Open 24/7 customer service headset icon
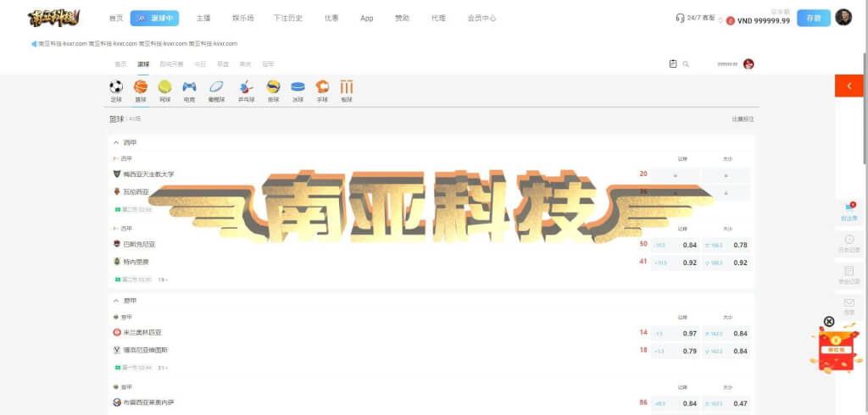The image size is (868, 415). click(x=681, y=18)
